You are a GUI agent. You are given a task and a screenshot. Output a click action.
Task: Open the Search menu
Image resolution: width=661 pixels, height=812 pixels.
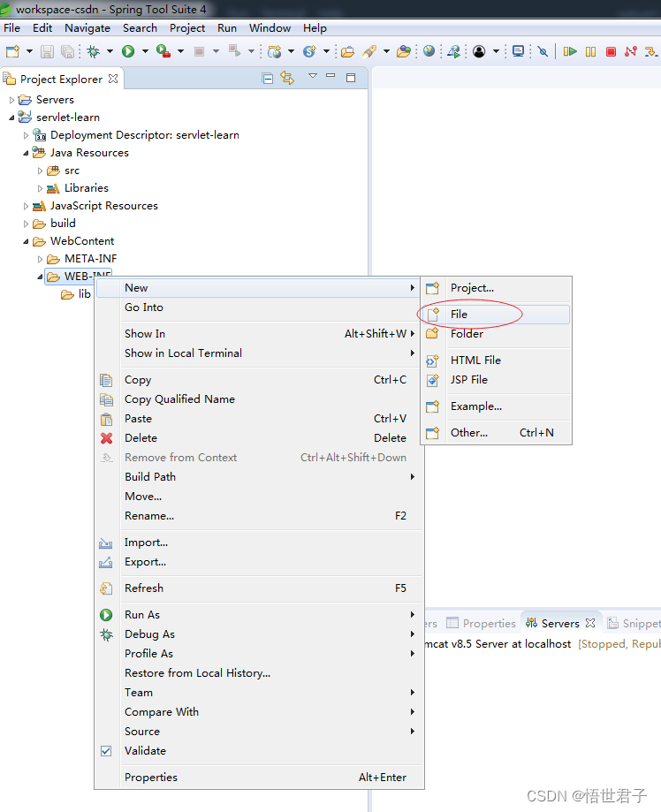pyautogui.click(x=140, y=28)
